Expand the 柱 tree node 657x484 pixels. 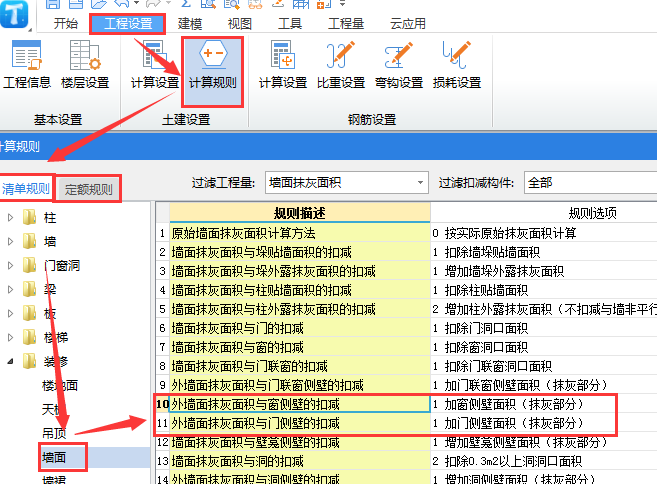click(10, 217)
